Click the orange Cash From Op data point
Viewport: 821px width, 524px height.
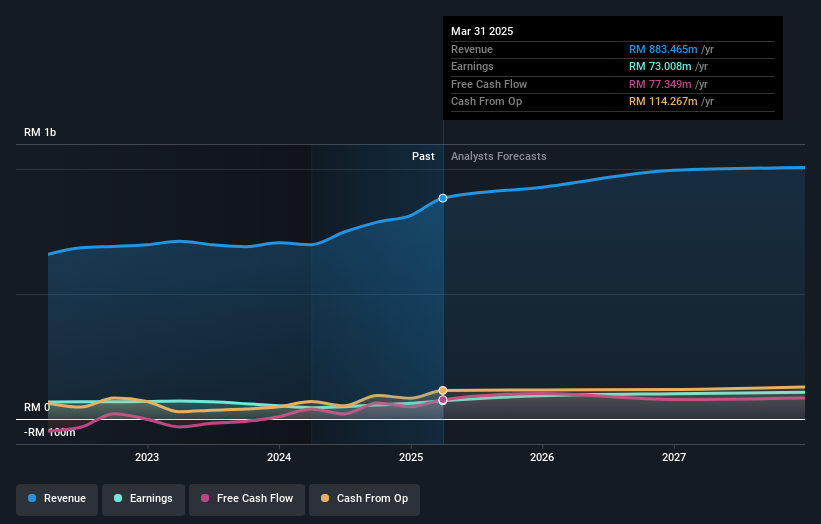[443, 391]
